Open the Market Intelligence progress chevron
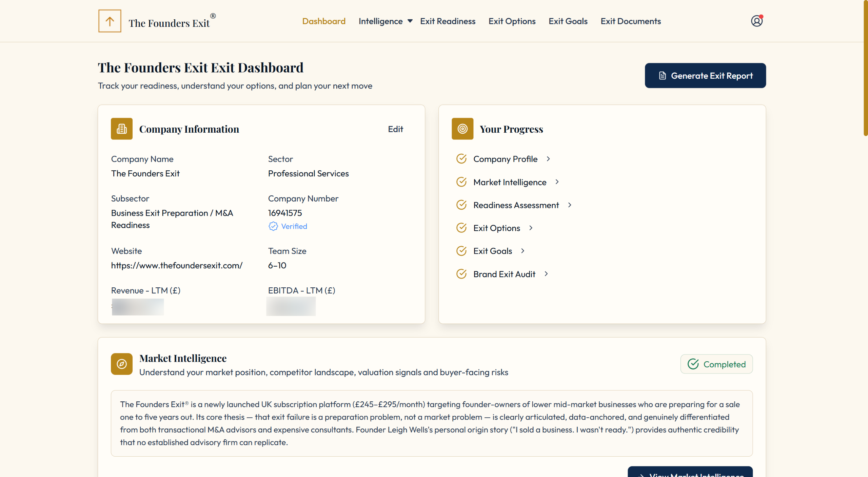 click(x=557, y=182)
